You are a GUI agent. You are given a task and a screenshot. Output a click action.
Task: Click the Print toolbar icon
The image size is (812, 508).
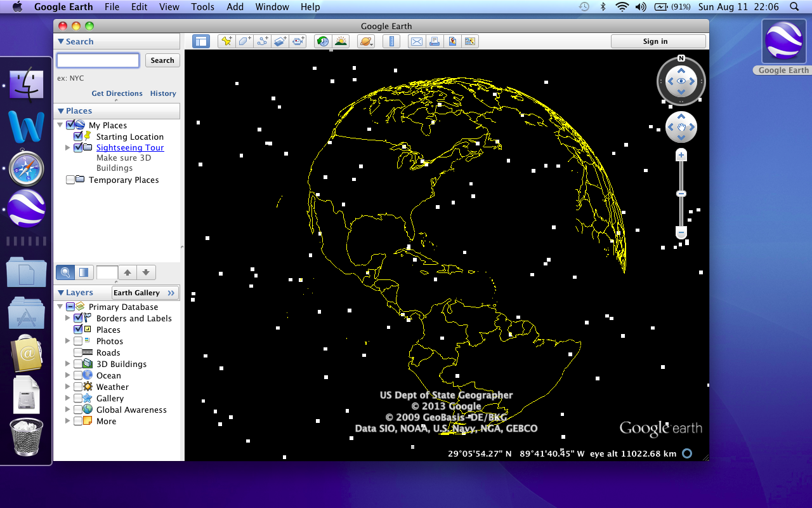click(435, 41)
